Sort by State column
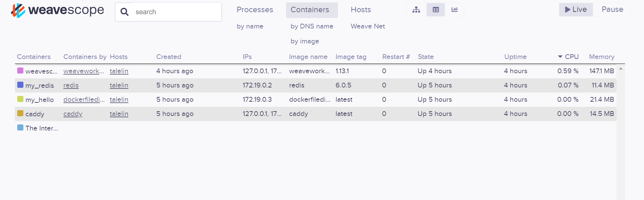Viewport: 644px width, 200px height. (x=426, y=57)
